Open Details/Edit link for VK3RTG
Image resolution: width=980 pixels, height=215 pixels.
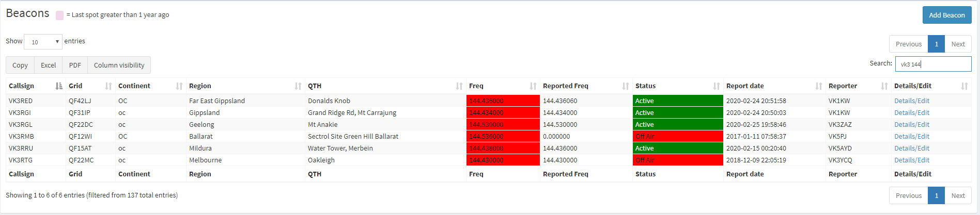(911, 160)
